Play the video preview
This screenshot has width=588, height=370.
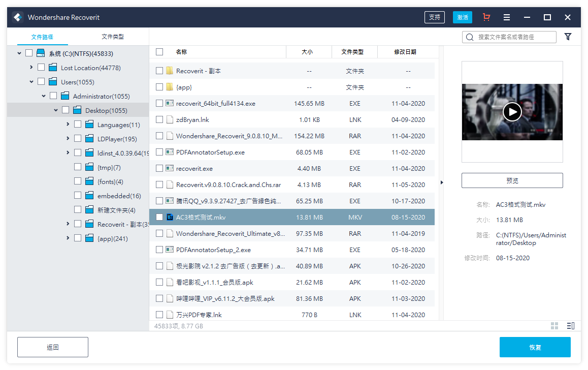(512, 112)
